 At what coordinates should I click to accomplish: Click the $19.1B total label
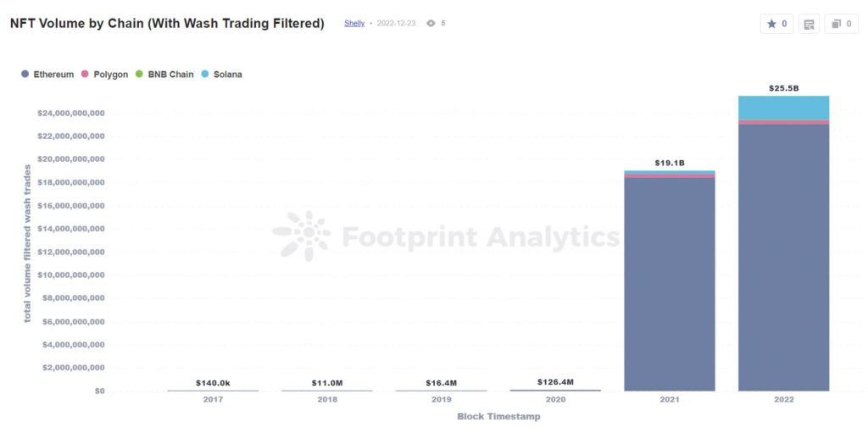click(669, 163)
